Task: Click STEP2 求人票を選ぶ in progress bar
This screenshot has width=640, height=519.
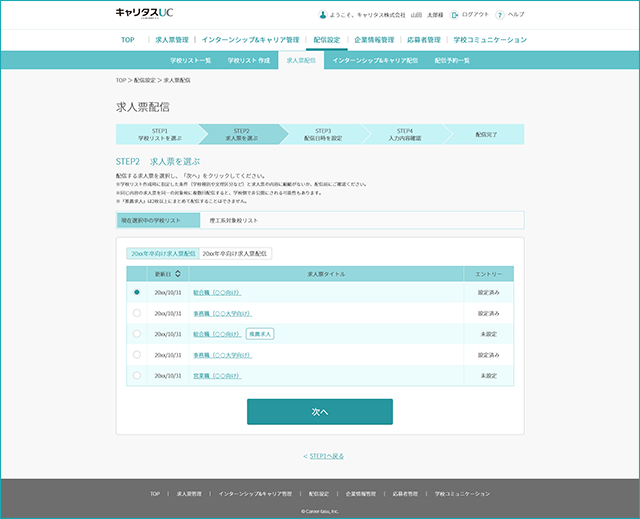Action: (x=242, y=134)
